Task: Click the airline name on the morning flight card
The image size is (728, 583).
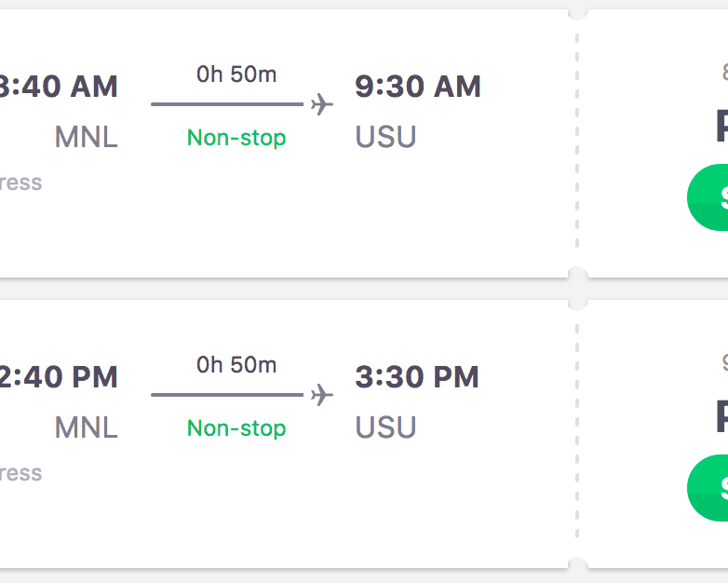Action: (x=20, y=183)
